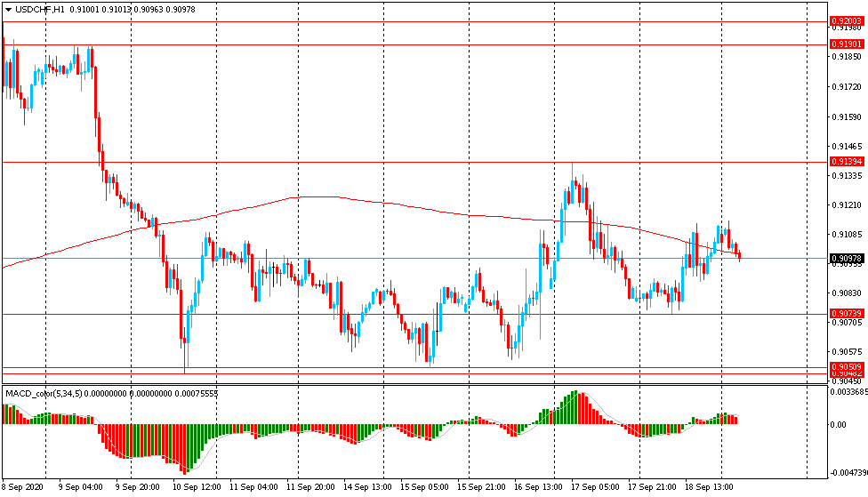The height and width of the screenshot is (497, 868).
Task: Click the 8 Sep 2020 date label
Action: (x=24, y=487)
